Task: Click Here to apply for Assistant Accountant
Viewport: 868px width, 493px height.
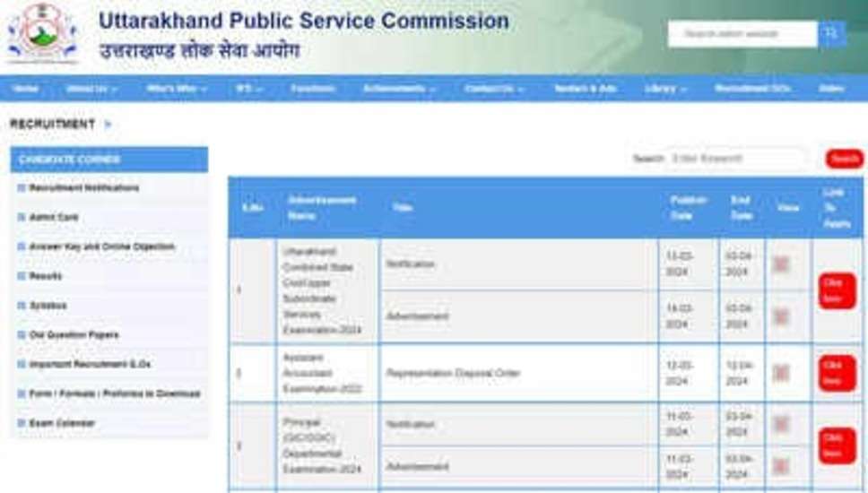Action: [x=836, y=373]
